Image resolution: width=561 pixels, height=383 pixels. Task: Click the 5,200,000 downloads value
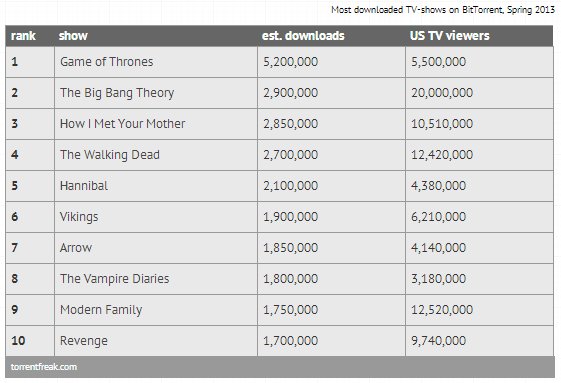(x=291, y=62)
